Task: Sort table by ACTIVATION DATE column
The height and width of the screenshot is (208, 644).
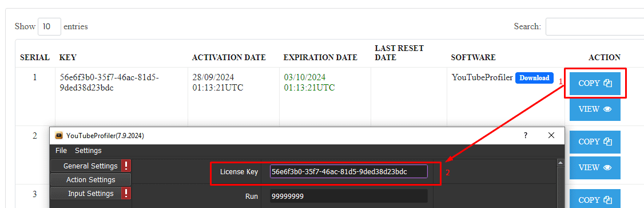Action: click(229, 58)
